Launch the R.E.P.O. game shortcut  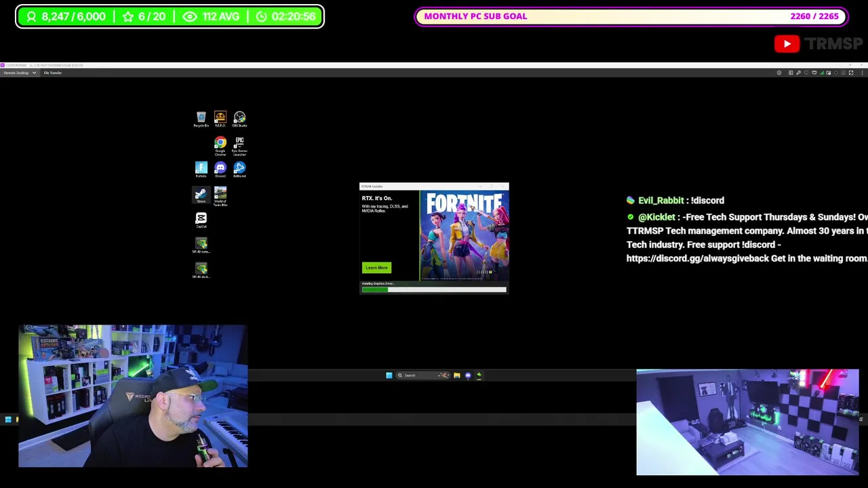coord(220,119)
